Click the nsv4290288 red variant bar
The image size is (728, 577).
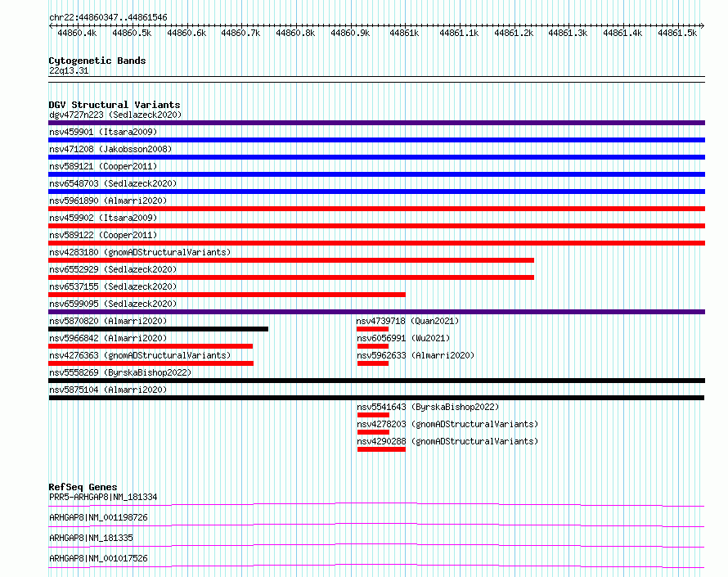pos(381,449)
